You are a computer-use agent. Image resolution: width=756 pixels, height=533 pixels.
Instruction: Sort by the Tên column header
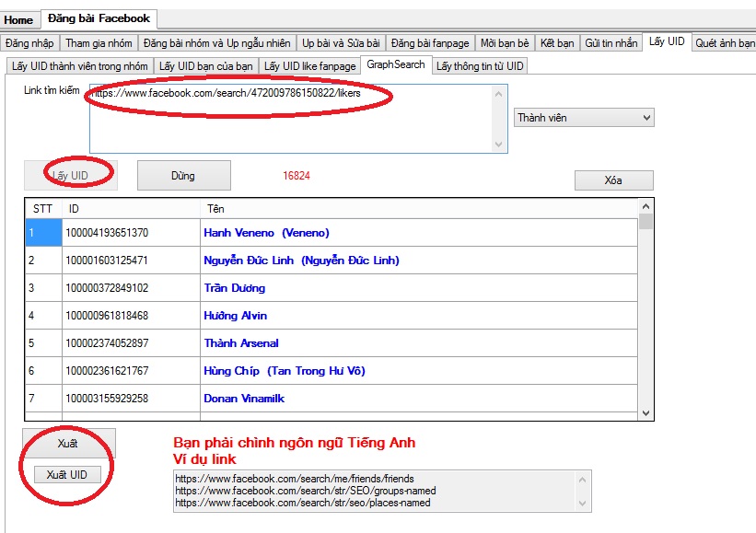tap(418, 209)
